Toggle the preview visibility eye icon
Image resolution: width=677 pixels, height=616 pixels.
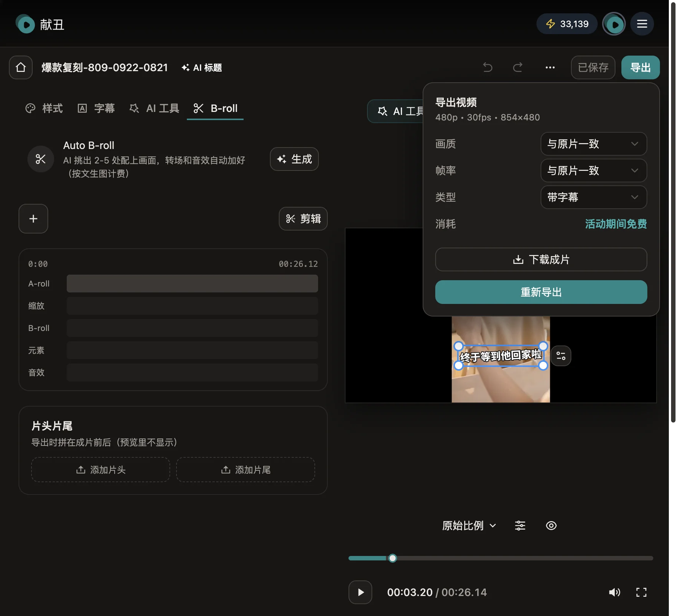(551, 526)
